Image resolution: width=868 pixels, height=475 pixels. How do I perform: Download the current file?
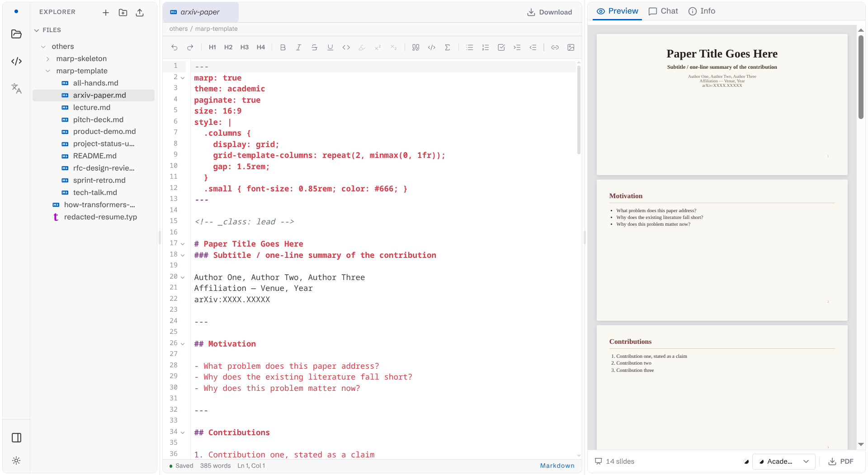pyautogui.click(x=550, y=12)
